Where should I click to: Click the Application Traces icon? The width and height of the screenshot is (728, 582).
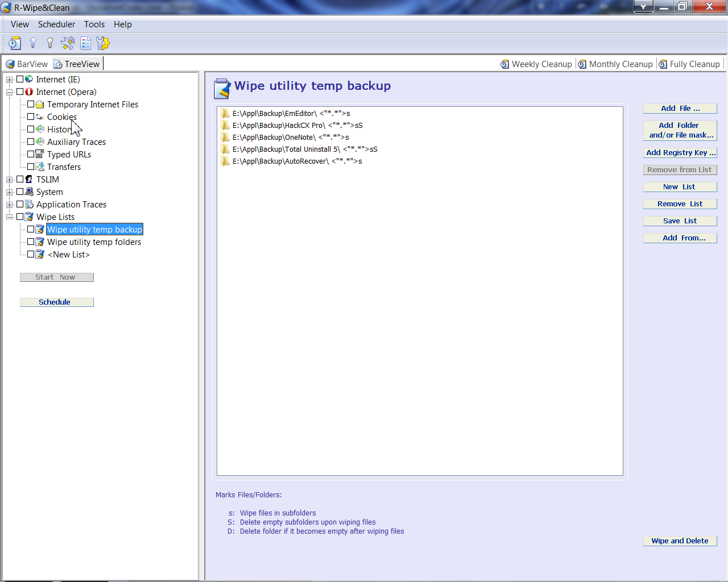[29, 205]
